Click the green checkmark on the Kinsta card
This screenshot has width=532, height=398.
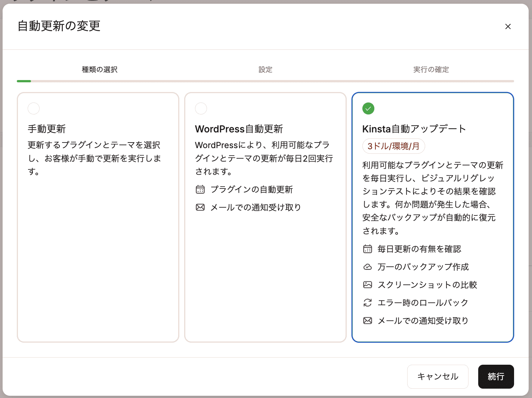coord(368,108)
